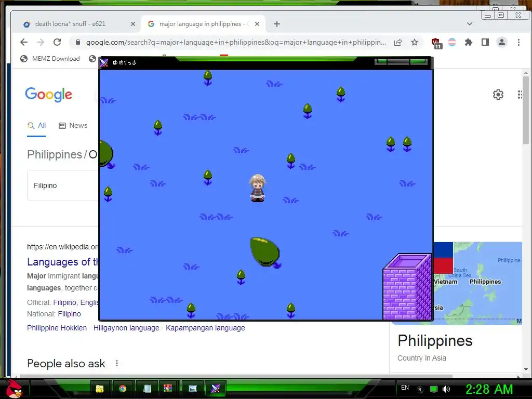Open the notepad taskbar icon

click(x=147, y=389)
